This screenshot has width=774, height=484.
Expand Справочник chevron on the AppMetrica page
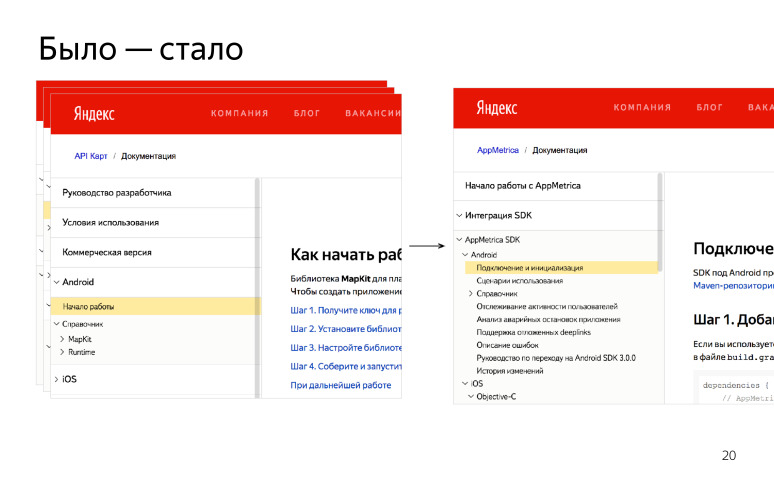click(x=470, y=294)
